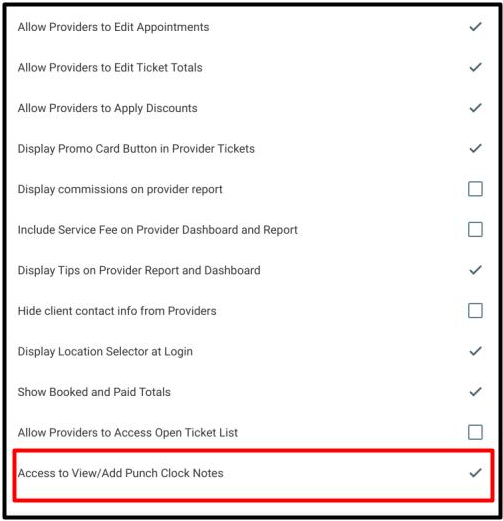
Task: Select the Display Location Selector at Login label
Action: pos(105,352)
